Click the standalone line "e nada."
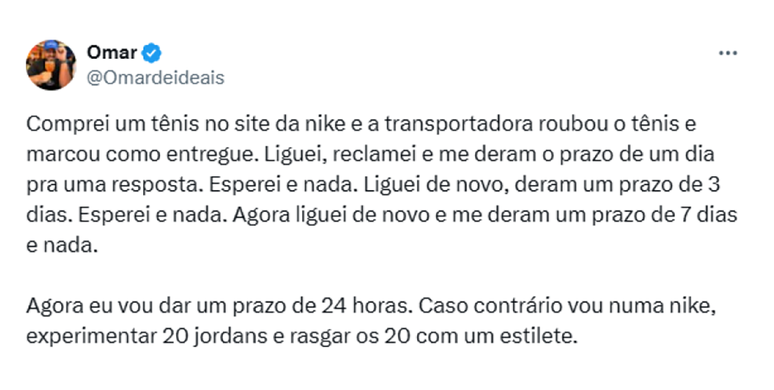Viewport: 774px width, 390px height. click(62, 245)
